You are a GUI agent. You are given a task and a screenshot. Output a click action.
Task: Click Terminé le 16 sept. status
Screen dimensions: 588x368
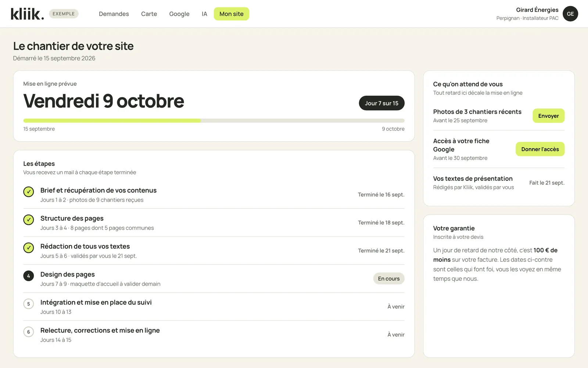point(381,195)
